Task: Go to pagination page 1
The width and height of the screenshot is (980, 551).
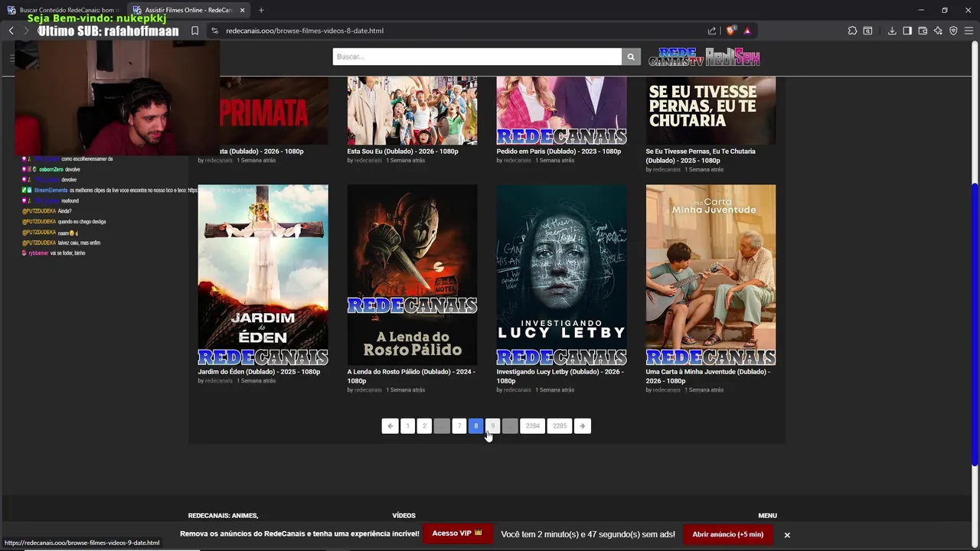Action: pyautogui.click(x=407, y=426)
